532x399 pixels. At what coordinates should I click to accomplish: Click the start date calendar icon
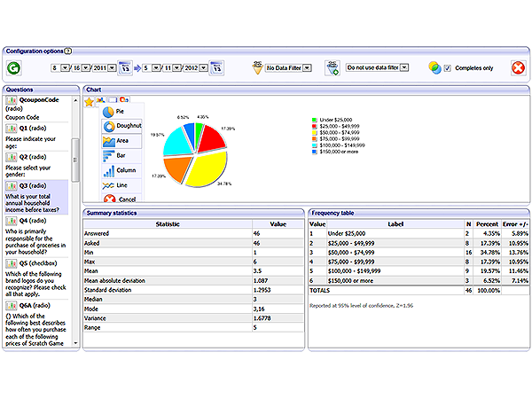click(x=125, y=66)
